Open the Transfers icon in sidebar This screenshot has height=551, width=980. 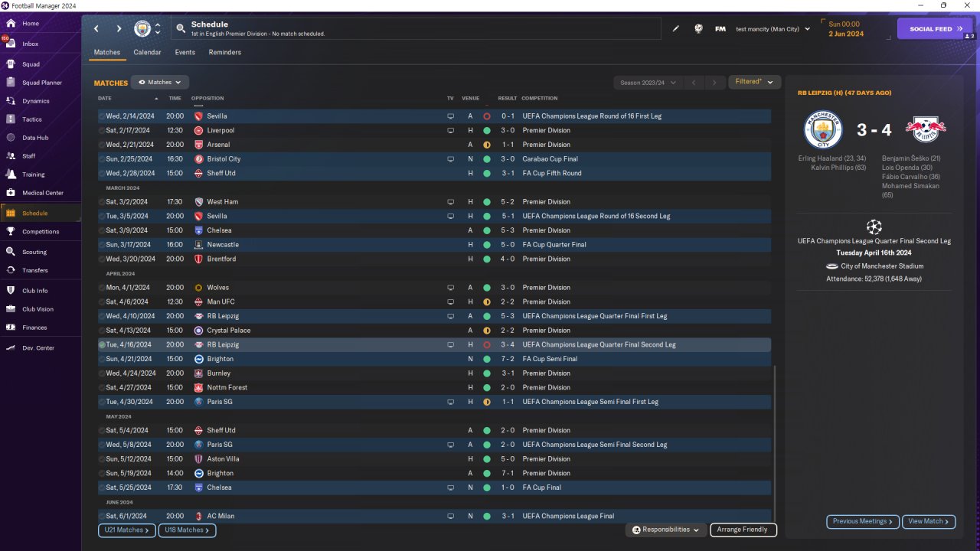click(x=11, y=270)
